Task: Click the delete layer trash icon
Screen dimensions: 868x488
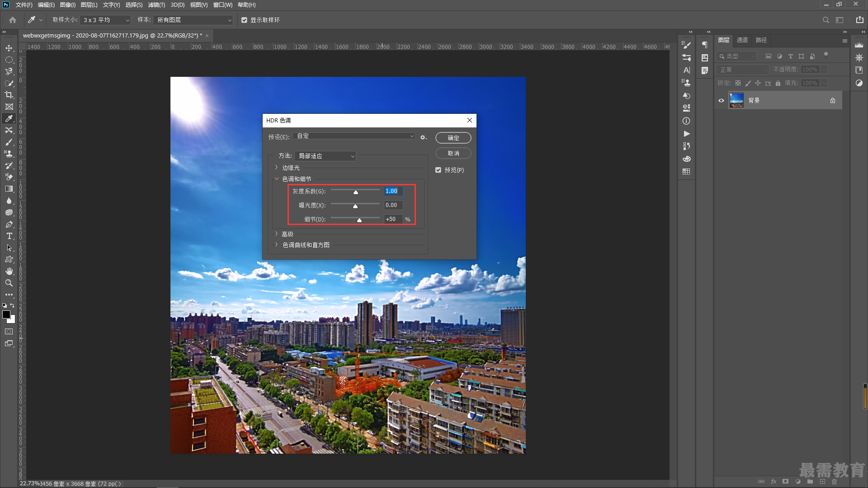Action: point(835,481)
